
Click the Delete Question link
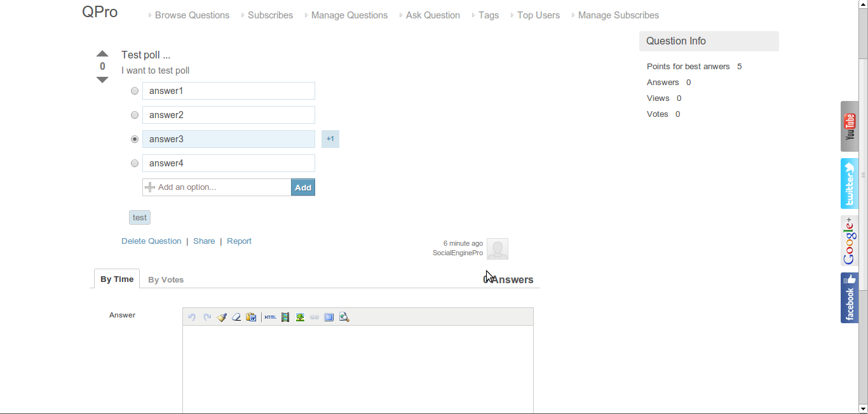click(151, 241)
